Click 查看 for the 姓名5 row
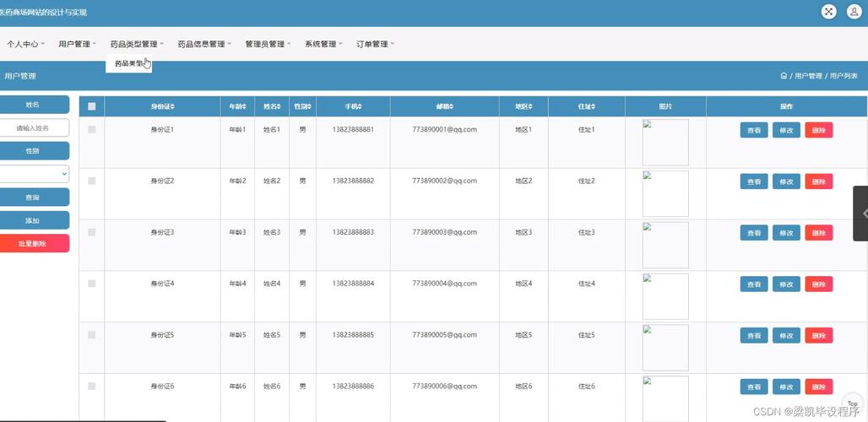The width and height of the screenshot is (868, 422). (x=754, y=335)
